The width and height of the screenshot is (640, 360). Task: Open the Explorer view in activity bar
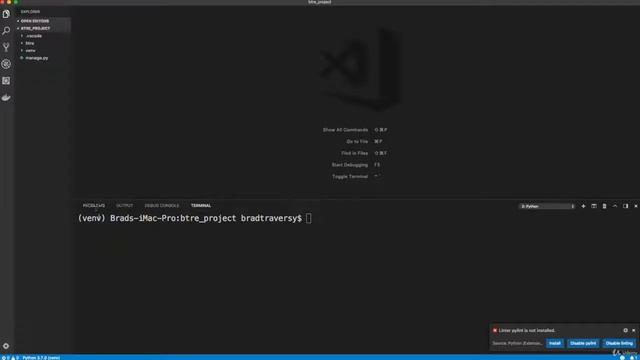[6, 14]
